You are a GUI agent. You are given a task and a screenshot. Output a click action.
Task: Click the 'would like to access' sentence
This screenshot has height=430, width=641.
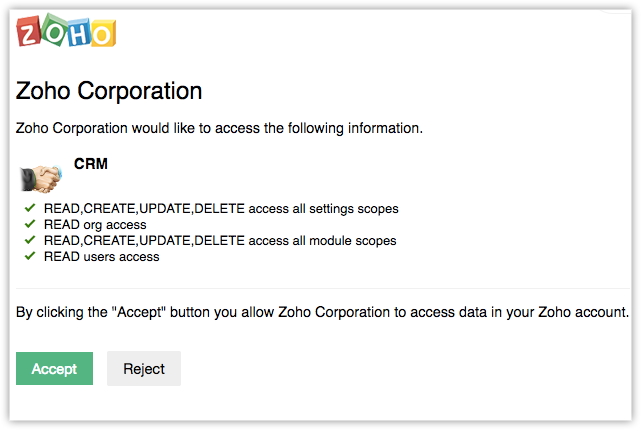click(x=220, y=128)
